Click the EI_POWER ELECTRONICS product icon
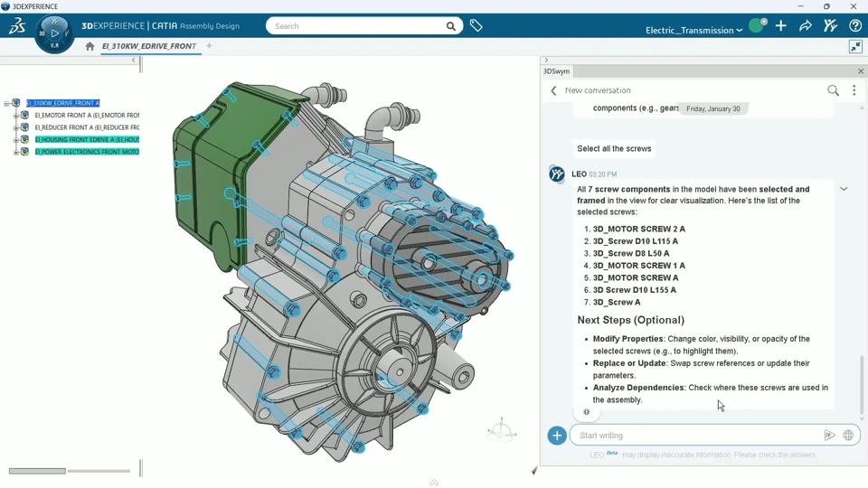The width and height of the screenshot is (868, 488). tap(25, 152)
